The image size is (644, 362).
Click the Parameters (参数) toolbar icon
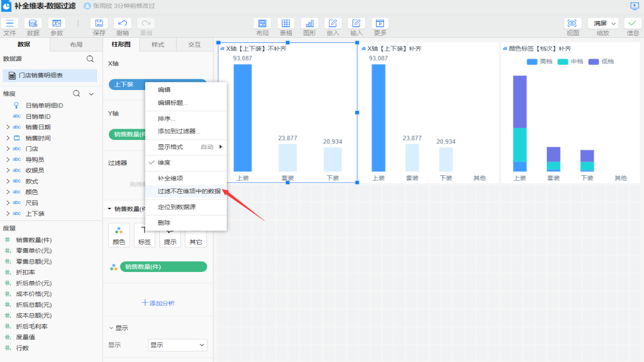pyautogui.click(x=57, y=24)
